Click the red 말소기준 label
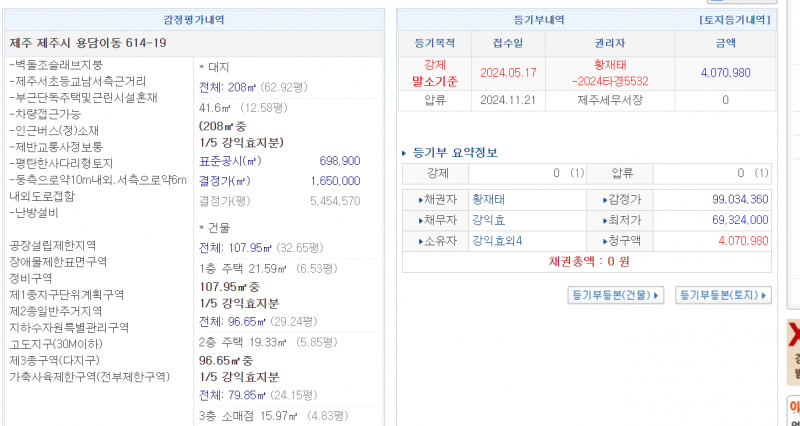This screenshot has height=426, width=800. (x=435, y=81)
